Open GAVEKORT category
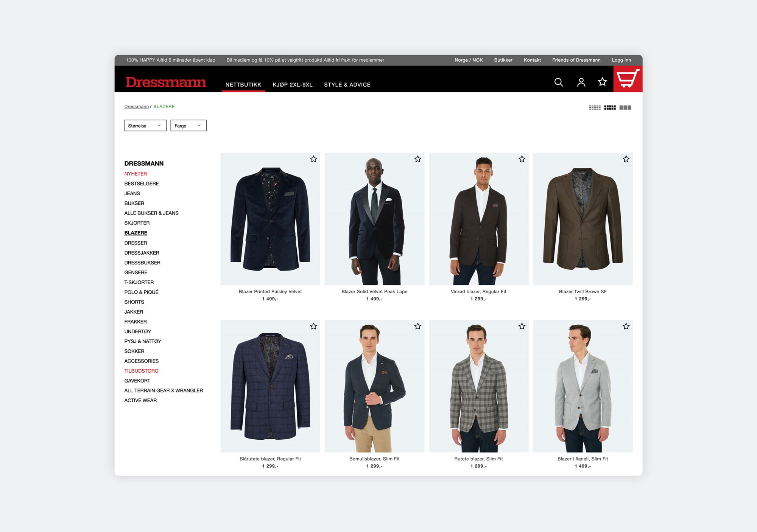 point(137,381)
